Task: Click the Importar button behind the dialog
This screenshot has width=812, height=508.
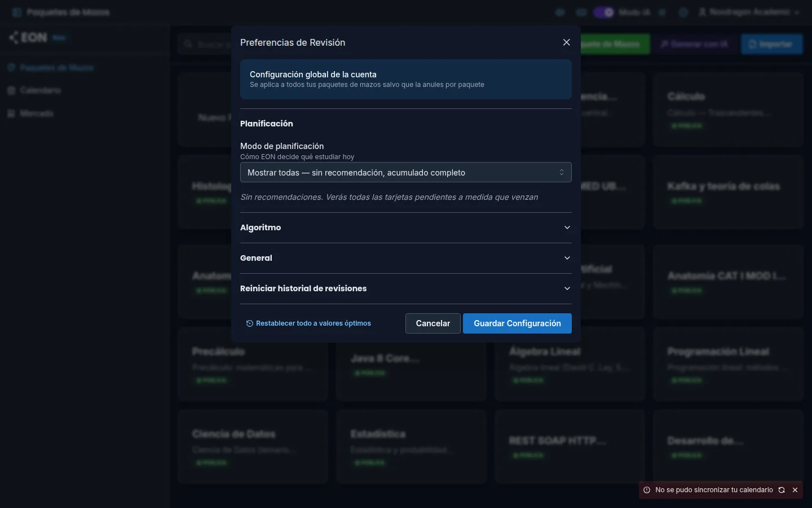Action: [x=772, y=44]
